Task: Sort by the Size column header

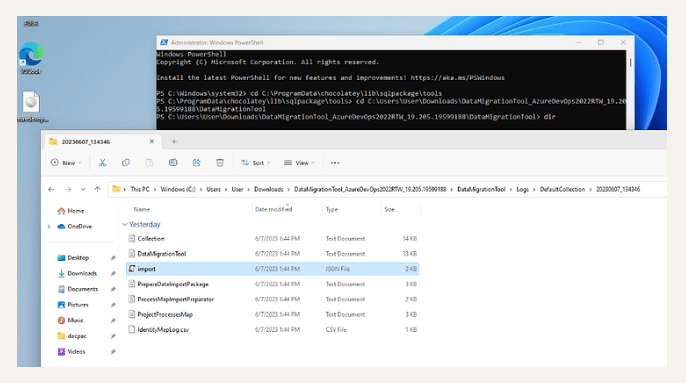Action: click(x=389, y=210)
